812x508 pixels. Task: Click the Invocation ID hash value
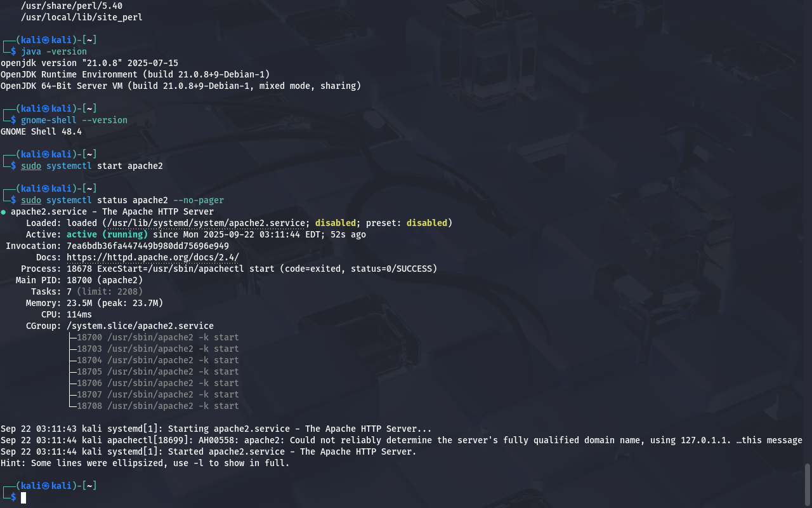click(x=148, y=246)
